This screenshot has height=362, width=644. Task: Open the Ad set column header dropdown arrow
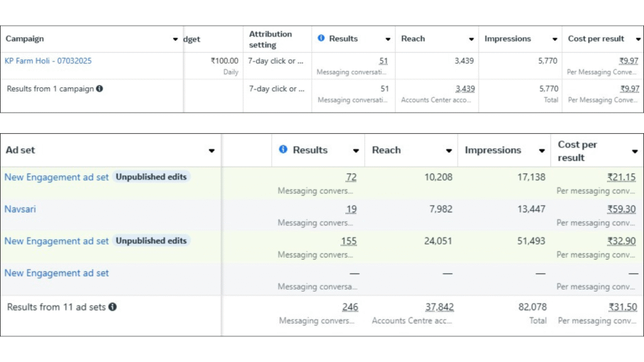tap(211, 151)
